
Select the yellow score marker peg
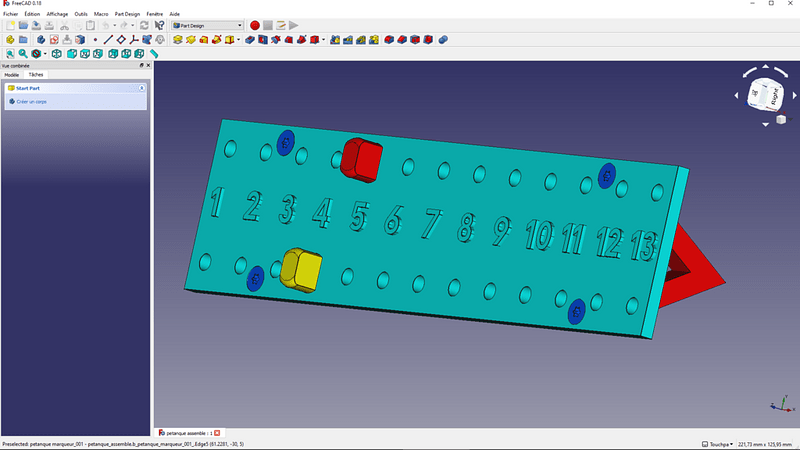point(301,270)
